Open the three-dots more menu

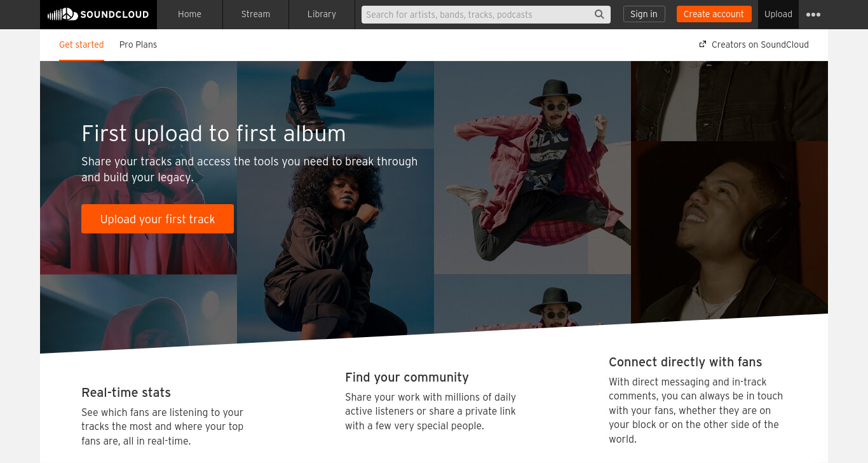point(813,15)
